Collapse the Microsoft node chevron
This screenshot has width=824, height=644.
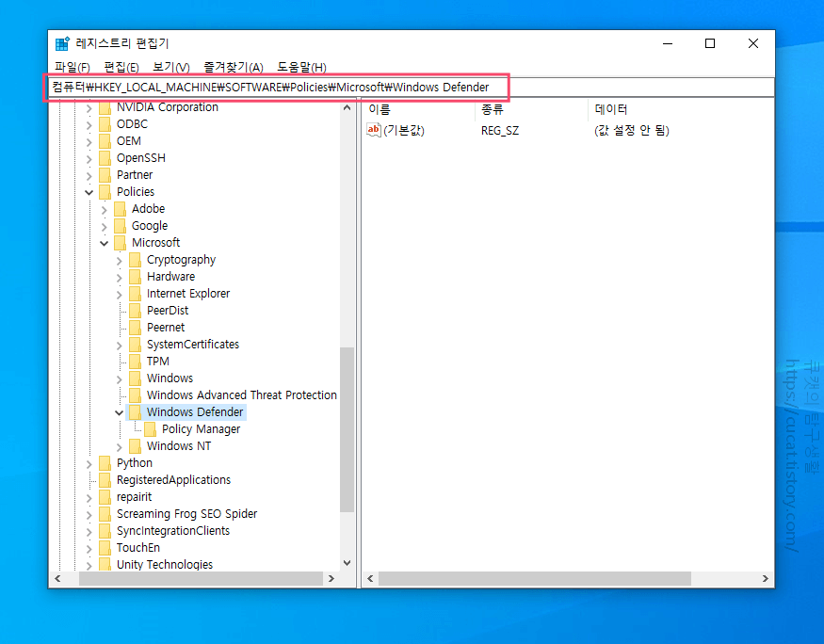click(104, 242)
